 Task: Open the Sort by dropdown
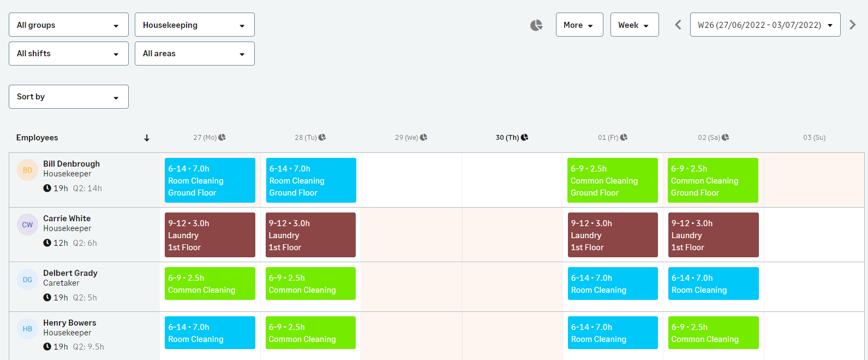point(69,97)
